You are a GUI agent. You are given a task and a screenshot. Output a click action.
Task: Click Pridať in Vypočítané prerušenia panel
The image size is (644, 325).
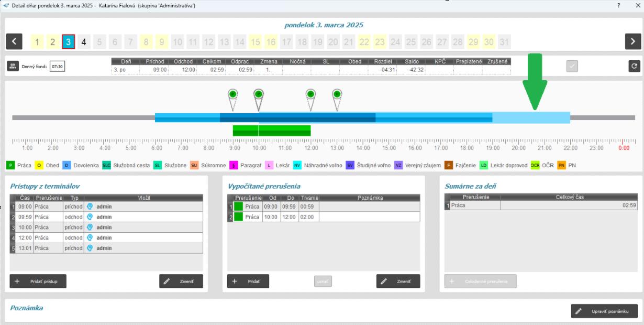pos(249,281)
